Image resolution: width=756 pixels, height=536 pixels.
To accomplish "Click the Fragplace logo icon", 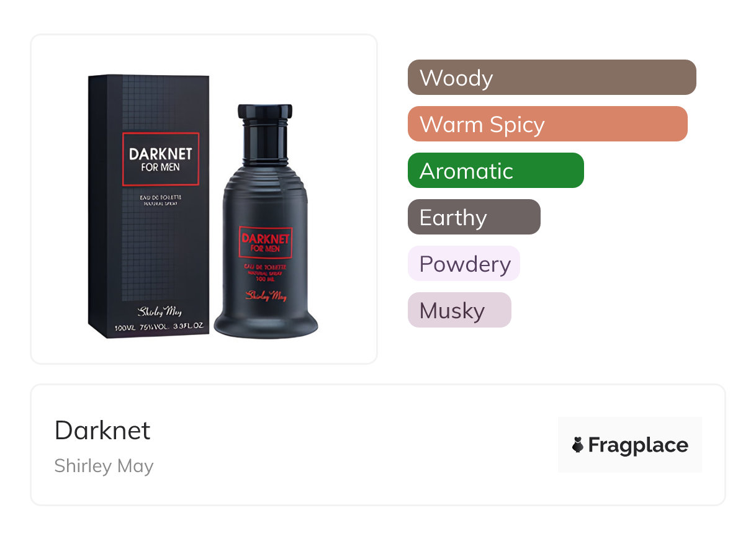I will (578, 445).
